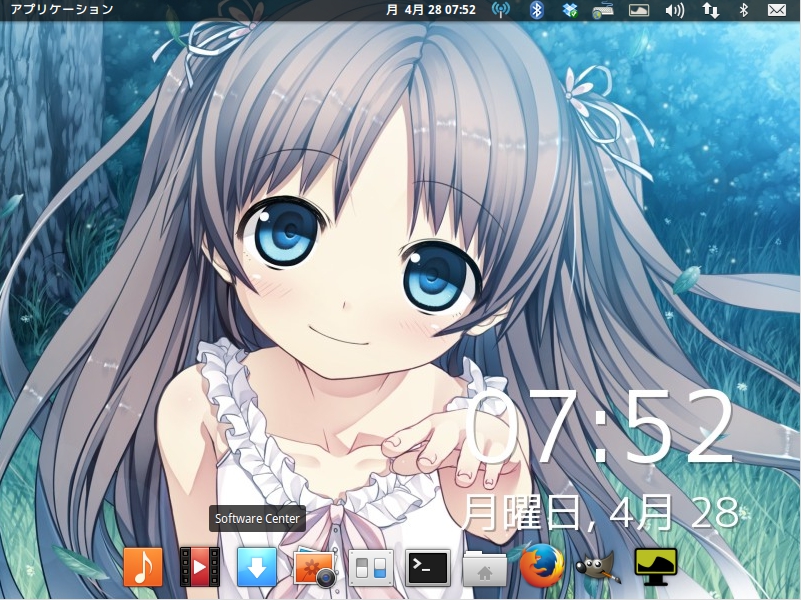The width and height of the screenshot is (801, 600).
Task: Click the large 07:52 desktop clock
Action: pyautogui.click(x=601, y=426)
